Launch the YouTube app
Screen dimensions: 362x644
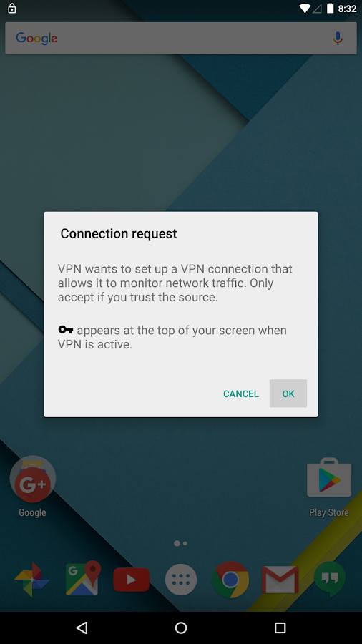click(131, 580)
